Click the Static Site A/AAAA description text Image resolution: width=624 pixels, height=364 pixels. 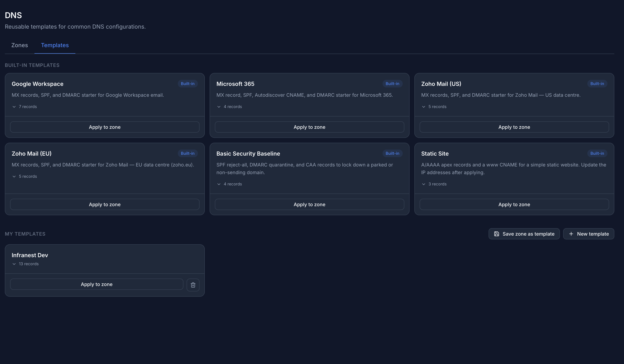tap(514, 169)
